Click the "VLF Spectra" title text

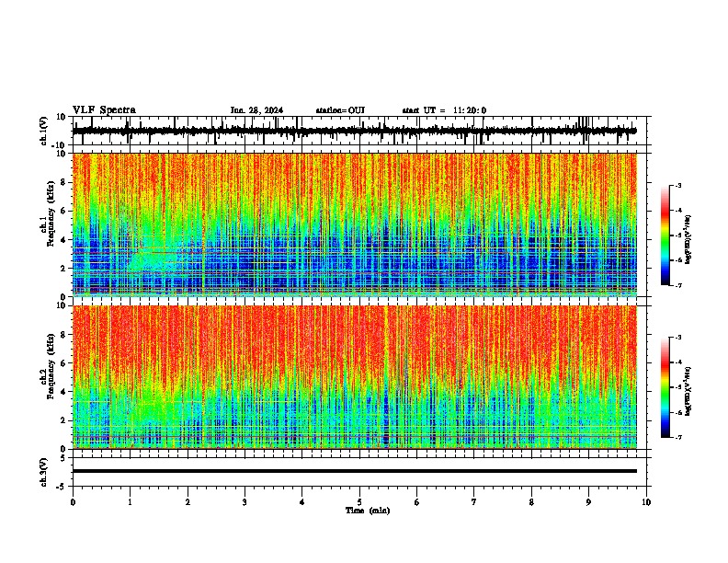tap(104, 110)
